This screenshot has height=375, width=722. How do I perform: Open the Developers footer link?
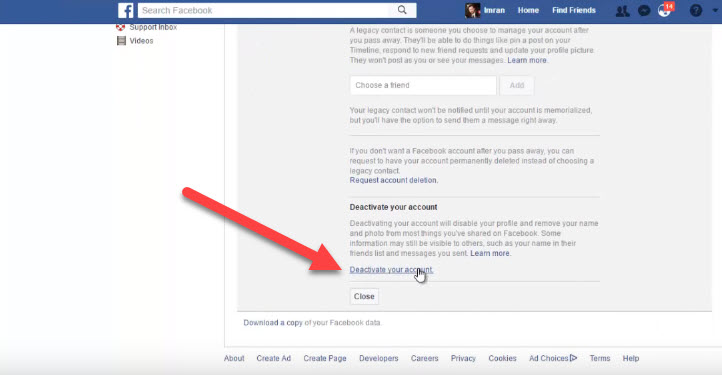point(378,358)
